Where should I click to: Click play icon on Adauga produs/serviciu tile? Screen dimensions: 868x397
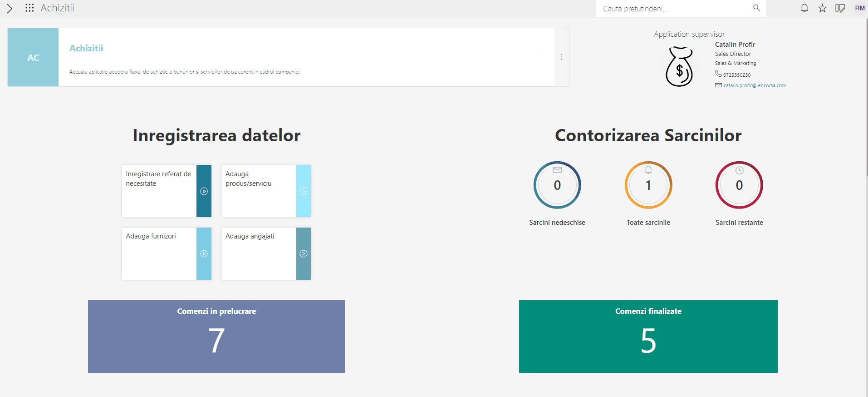tap(304, 191)
